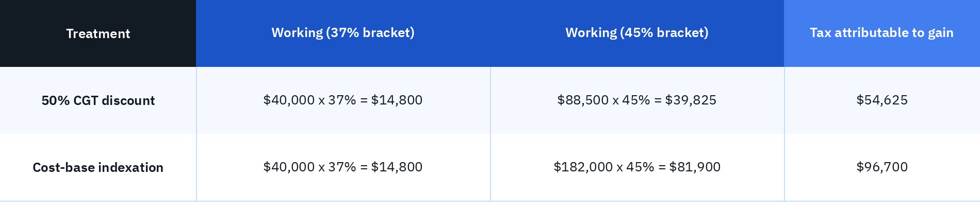Click the Tax attributable to gain header
This screenshot has width=980, height=211.
coord(882,33)
